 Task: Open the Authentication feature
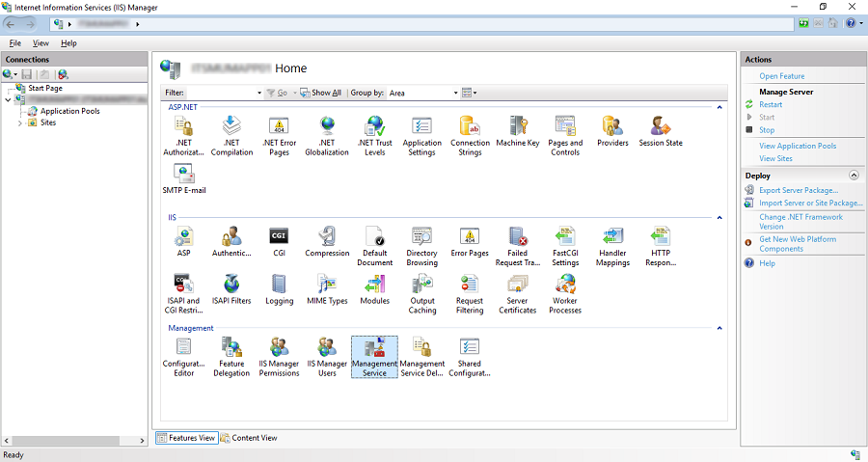(x=231, y=241)
